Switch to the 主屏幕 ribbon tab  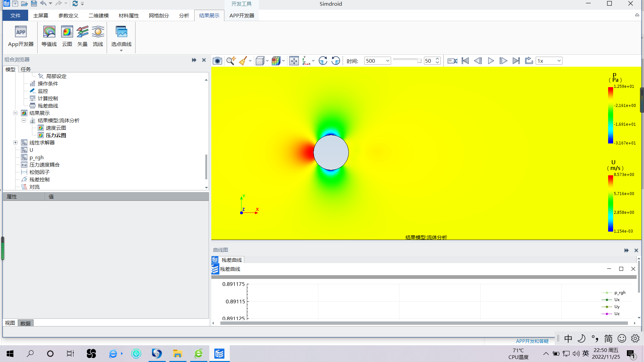(x=41, y=15)
